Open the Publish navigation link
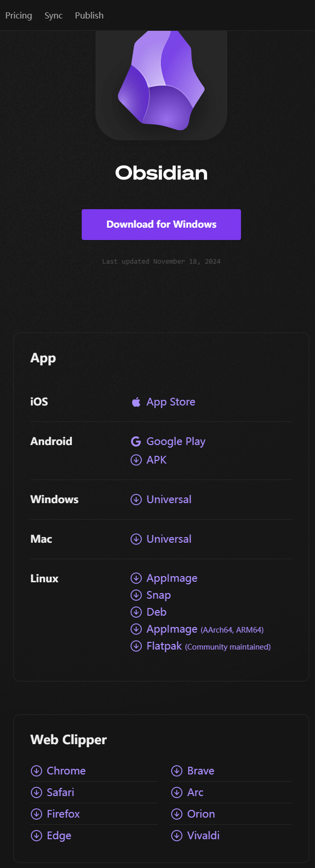This screenshot has width=315, height=868. pos(89,15)
